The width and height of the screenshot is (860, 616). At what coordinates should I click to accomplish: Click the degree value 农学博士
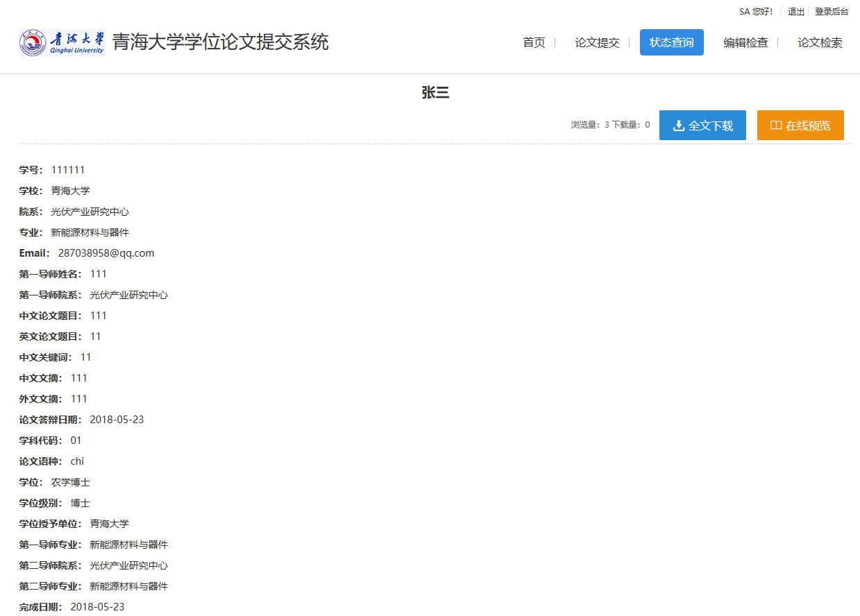tap(70, 482)
